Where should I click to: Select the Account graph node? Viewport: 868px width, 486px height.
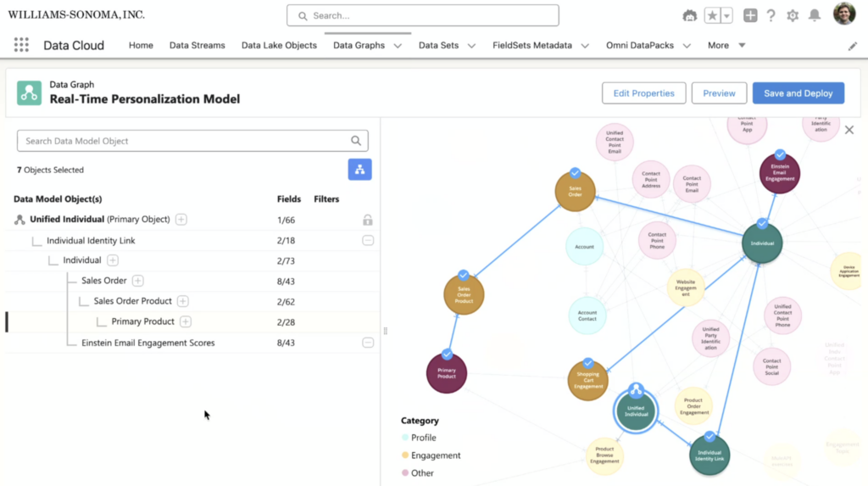pos(585,247)
